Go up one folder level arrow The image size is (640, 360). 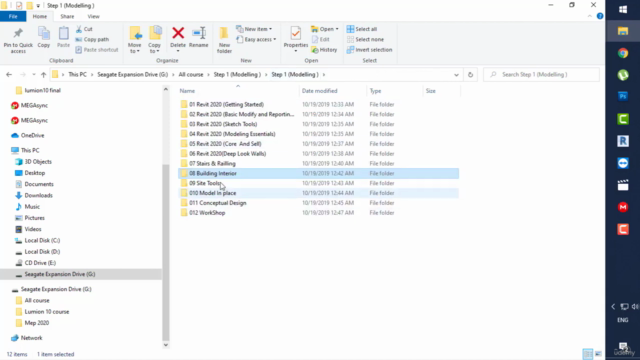43,75
